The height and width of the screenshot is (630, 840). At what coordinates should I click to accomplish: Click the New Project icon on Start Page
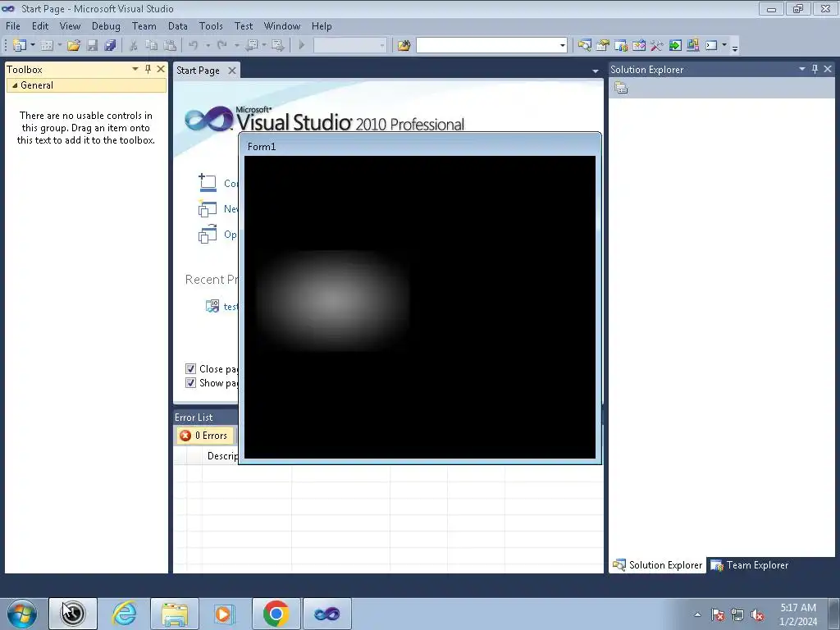point(208,208)
